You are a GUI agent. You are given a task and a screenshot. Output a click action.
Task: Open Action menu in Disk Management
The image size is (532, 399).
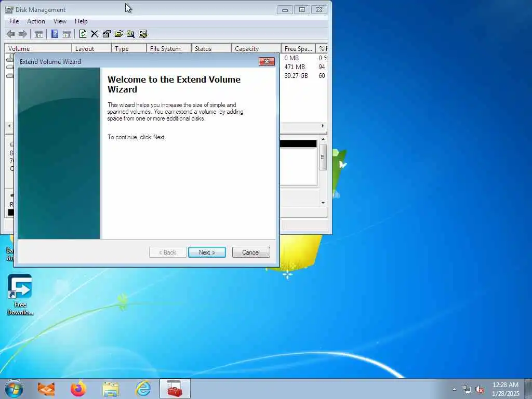pos(36,21)
